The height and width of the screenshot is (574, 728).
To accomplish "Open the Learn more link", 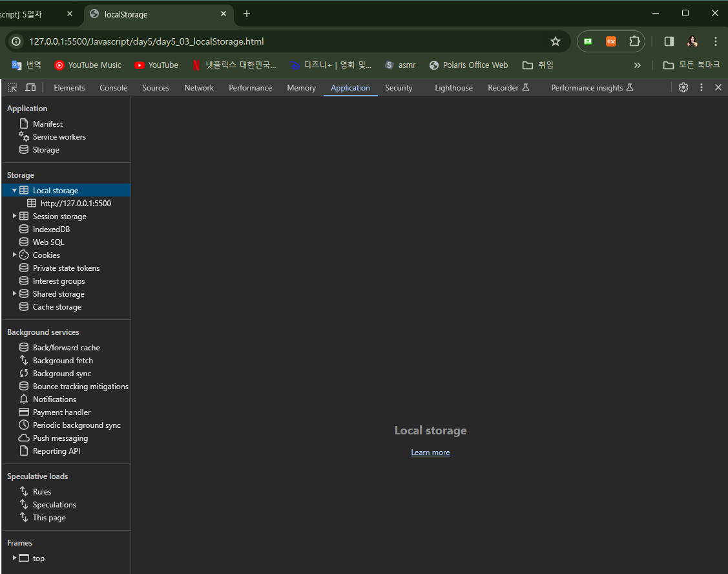I will [430, 452].
